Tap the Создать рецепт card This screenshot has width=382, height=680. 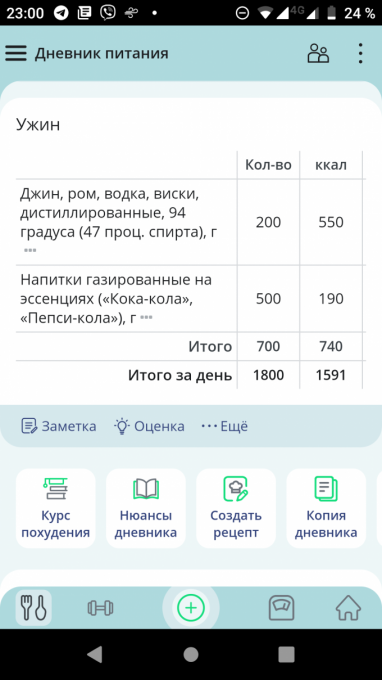coord(236,508)
